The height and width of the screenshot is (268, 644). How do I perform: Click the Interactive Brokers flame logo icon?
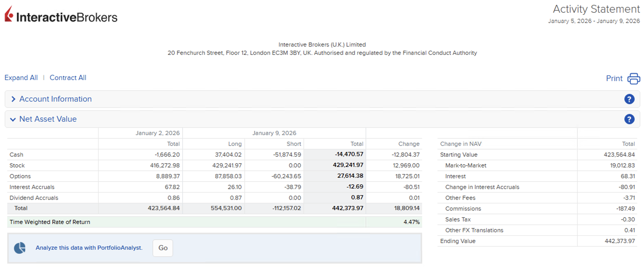click(x=9, y=14)
